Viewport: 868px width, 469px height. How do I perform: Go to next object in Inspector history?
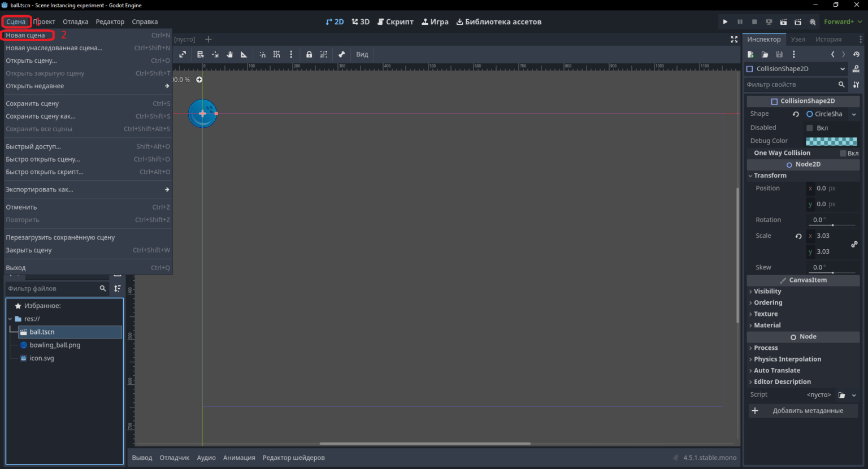point(844,54)
